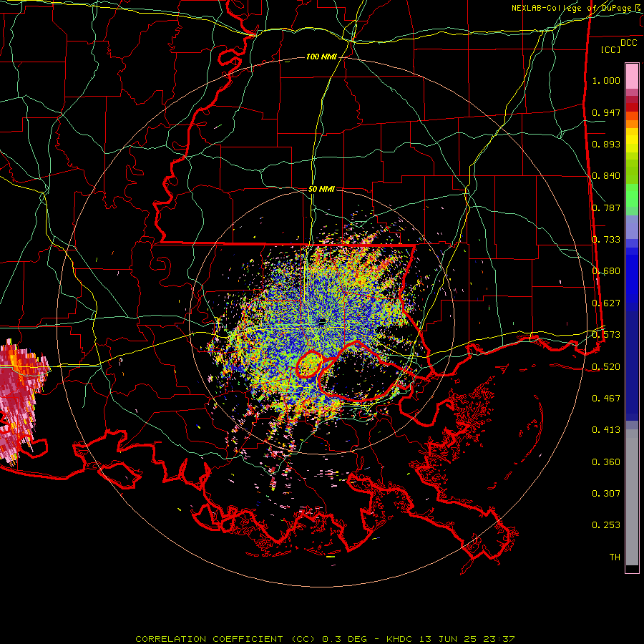Click the TH threshold label on legend
The width and height of the screenshot is (644, 644).
(615, 557)
